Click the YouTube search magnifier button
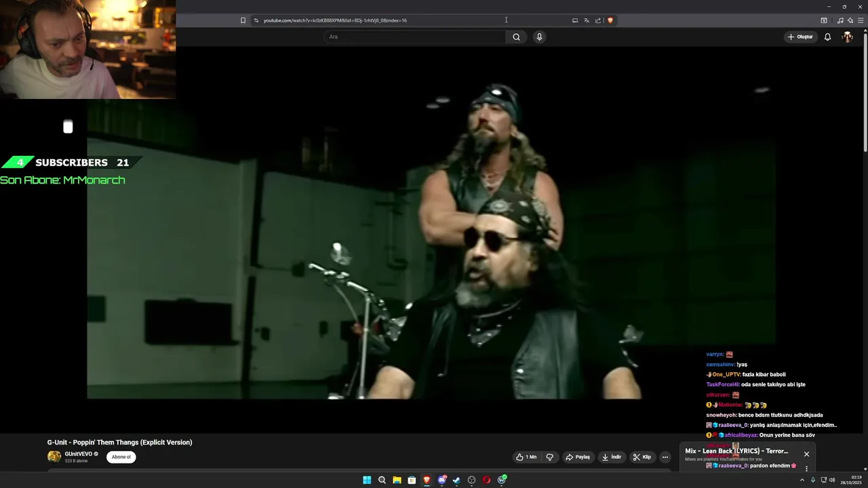This screenshot has height=488, width=868. click(516, 37)
